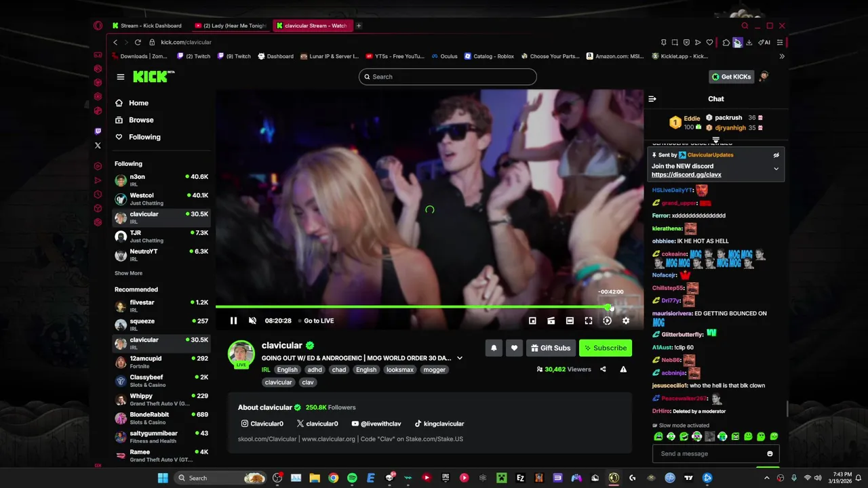Open Spotify from taskbar
Image resolution: width=868 pixels, height=488 pixels.
[352, 478]
